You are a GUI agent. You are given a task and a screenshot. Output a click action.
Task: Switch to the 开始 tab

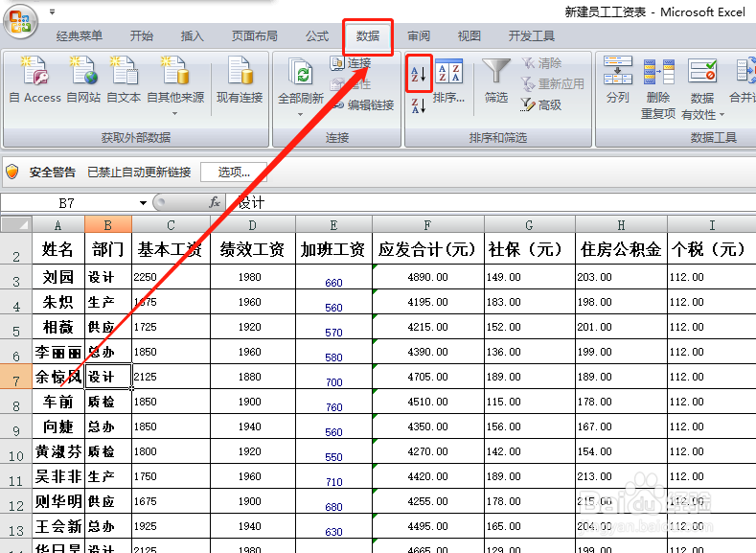pos(141,36)
